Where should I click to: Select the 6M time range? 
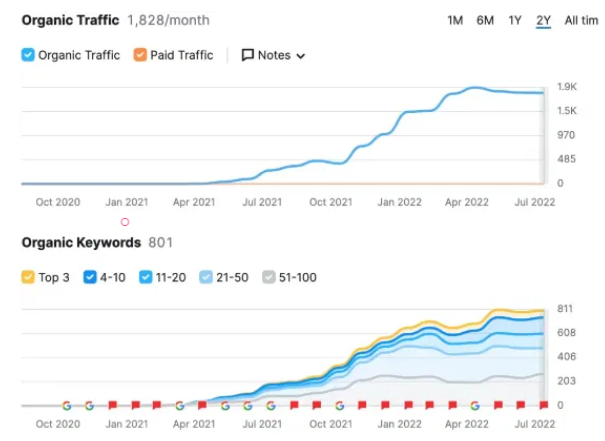click(485, 20)
